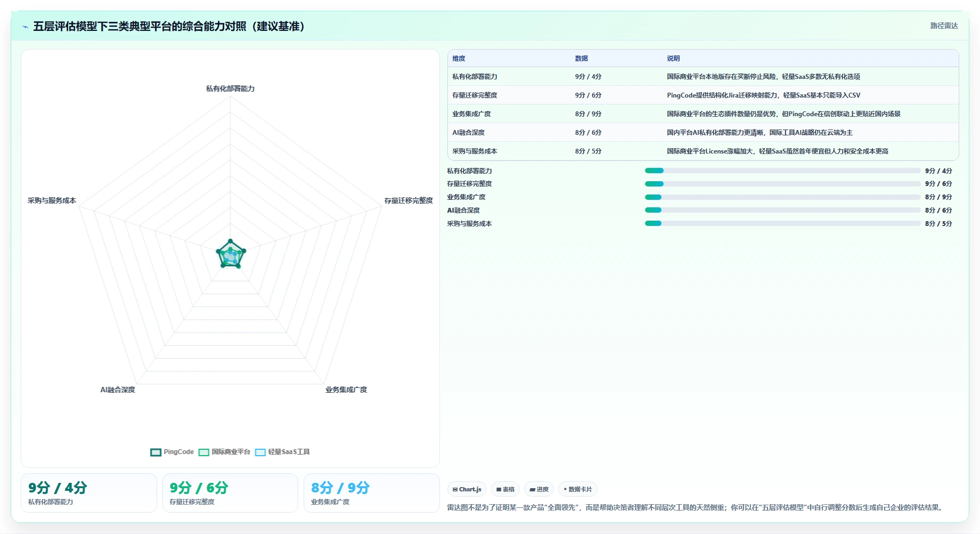This screenshot has width=980, height=534.
Task: Toggle the 轻量SaaS工具 legend swatch
Action: click(x=260, y=452)
